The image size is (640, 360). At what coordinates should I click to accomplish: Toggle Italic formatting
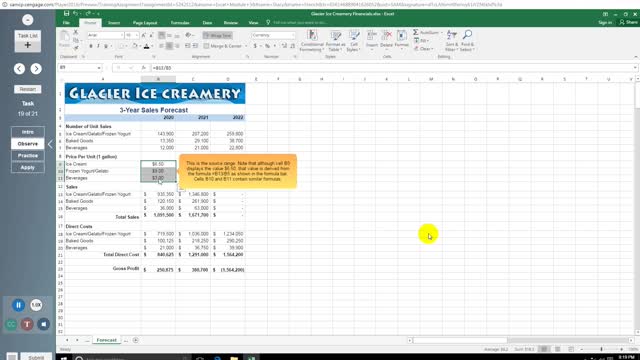(98, 46)
